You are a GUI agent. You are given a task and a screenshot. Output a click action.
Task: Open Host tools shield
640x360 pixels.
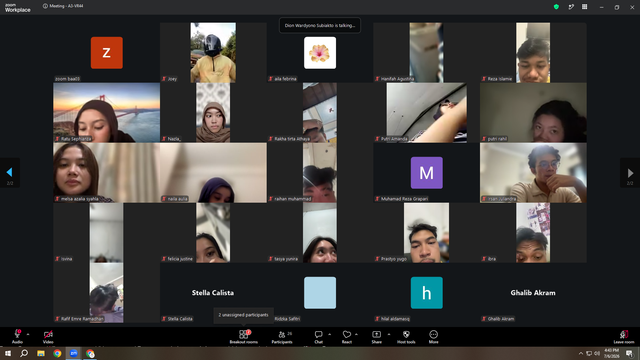pyautogui.click(x=406, y=336)
